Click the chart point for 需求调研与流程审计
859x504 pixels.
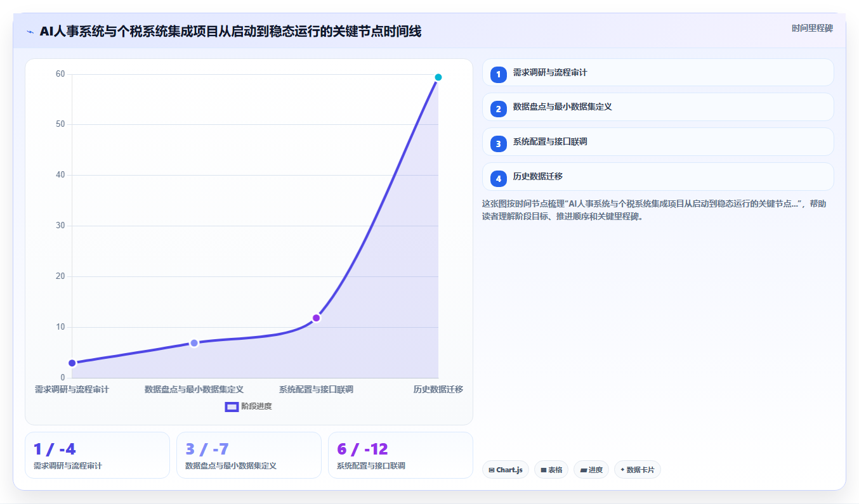pyautogui.click(x=72, y=363)
